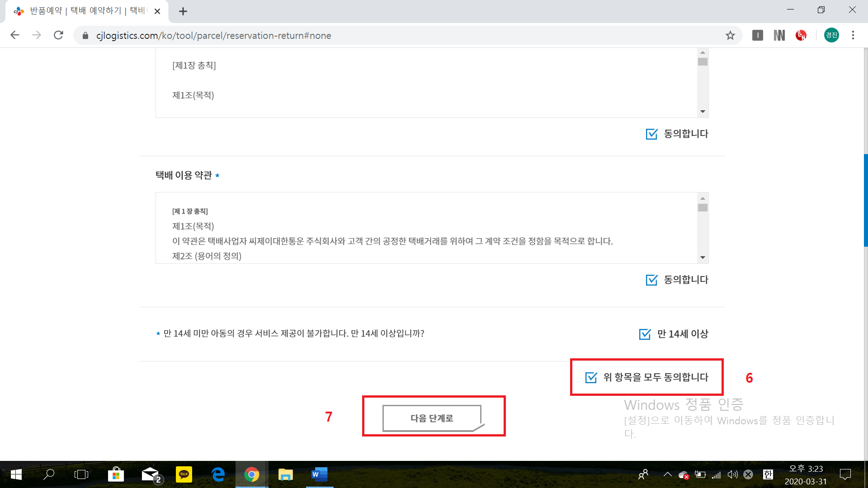868x488 pixels.
Task: Click the Microsoft Store taskbar icon
Action: 116,474
